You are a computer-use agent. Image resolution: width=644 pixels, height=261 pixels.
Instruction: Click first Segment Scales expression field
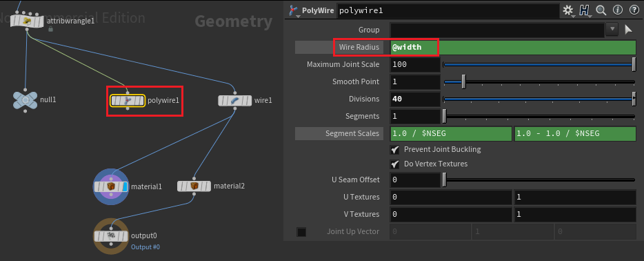point(451,133)
